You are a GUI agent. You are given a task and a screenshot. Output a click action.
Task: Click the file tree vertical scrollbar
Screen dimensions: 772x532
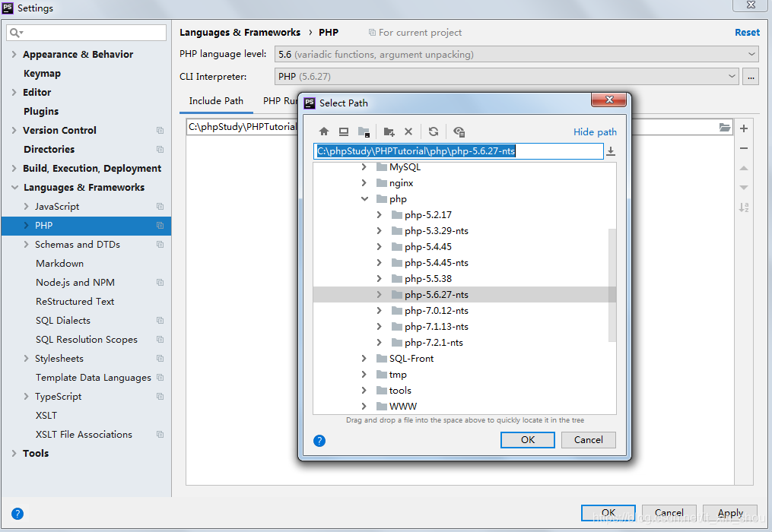[x=612, y=285]
